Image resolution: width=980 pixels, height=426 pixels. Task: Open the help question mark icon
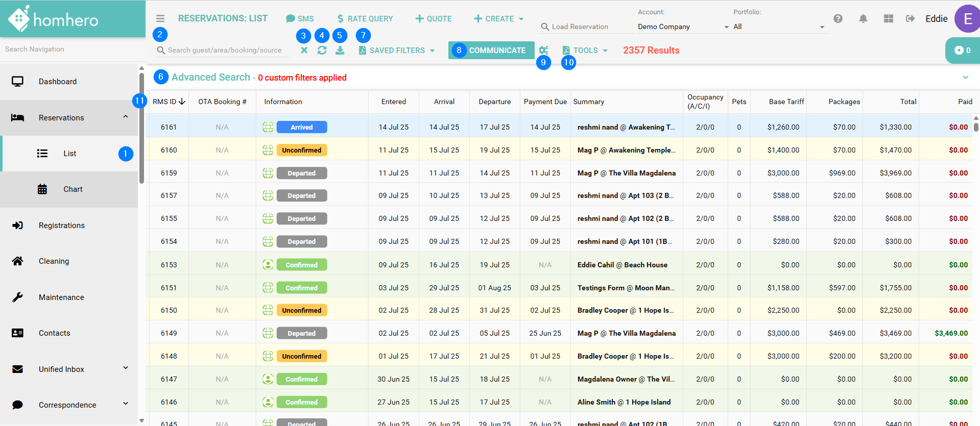838,19
